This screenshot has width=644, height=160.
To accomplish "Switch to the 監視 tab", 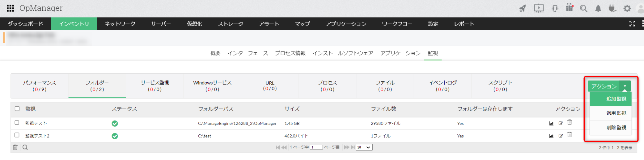I will (433, 53).
